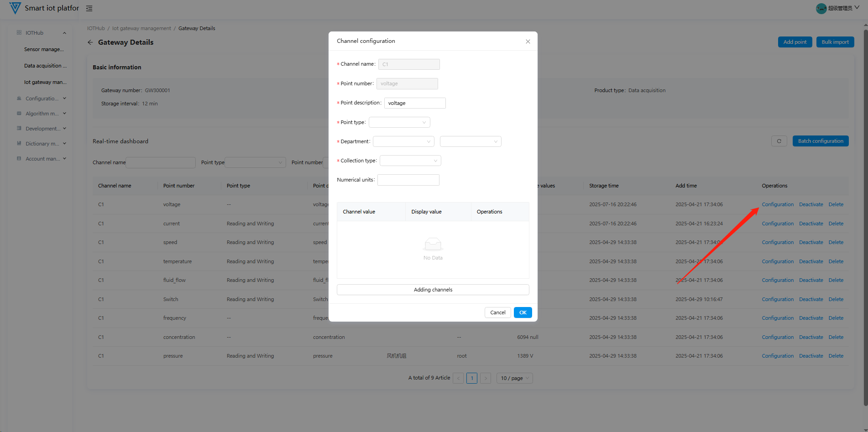Screen dimensions: 868x432
Task: Deactivate the concentration point row
Action: click(x=811, y=337)
